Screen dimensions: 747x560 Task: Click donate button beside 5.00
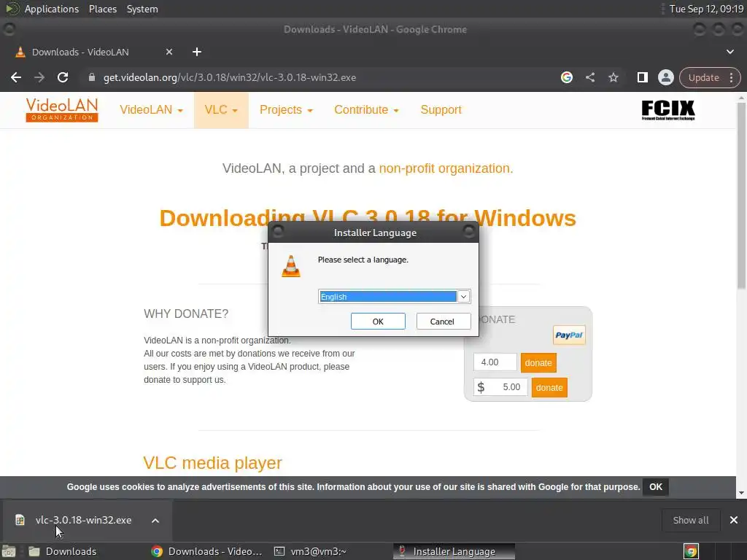549,388
